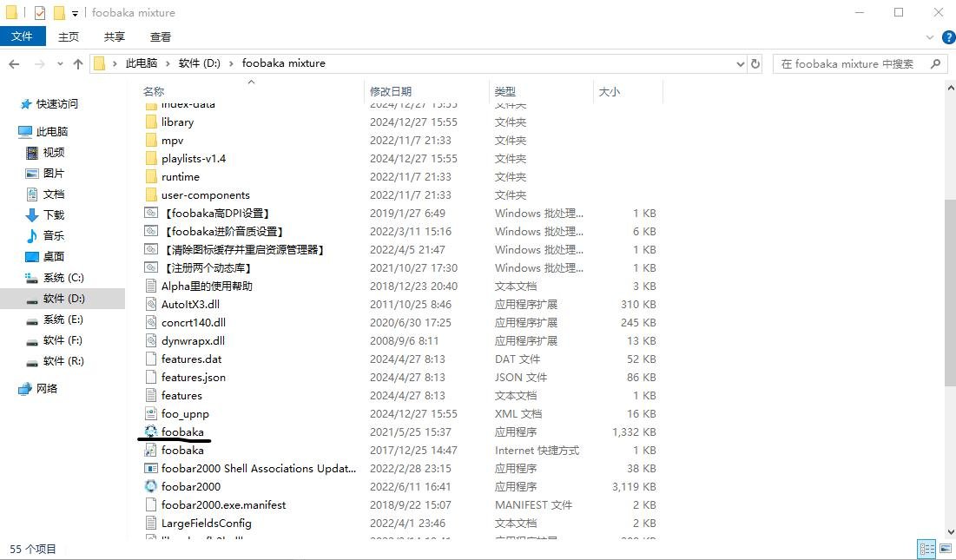Viewport: 956px width, 560px height.
Task: Expand the ribbon using the chevron
Action: [x=929, y=37]
